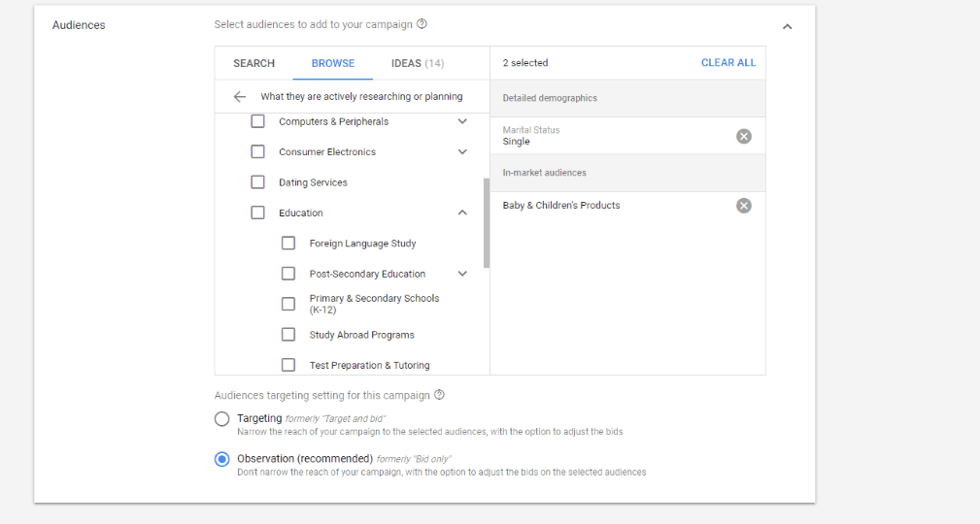Remove Baby & Children's Products audience
This screenshot has height=524, width=980.
pyautogui.click(x=744, y=206)
